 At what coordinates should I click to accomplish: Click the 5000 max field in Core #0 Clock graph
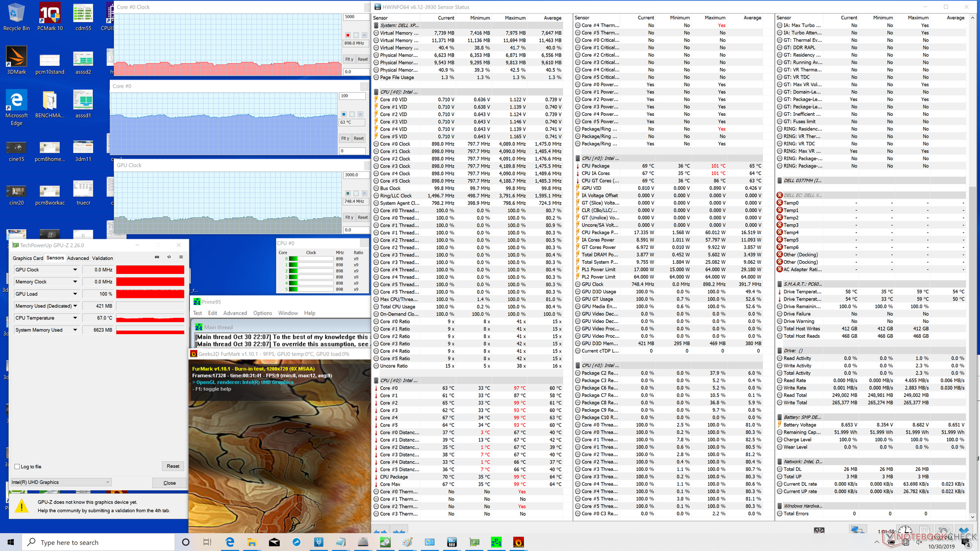coord(356,17)
